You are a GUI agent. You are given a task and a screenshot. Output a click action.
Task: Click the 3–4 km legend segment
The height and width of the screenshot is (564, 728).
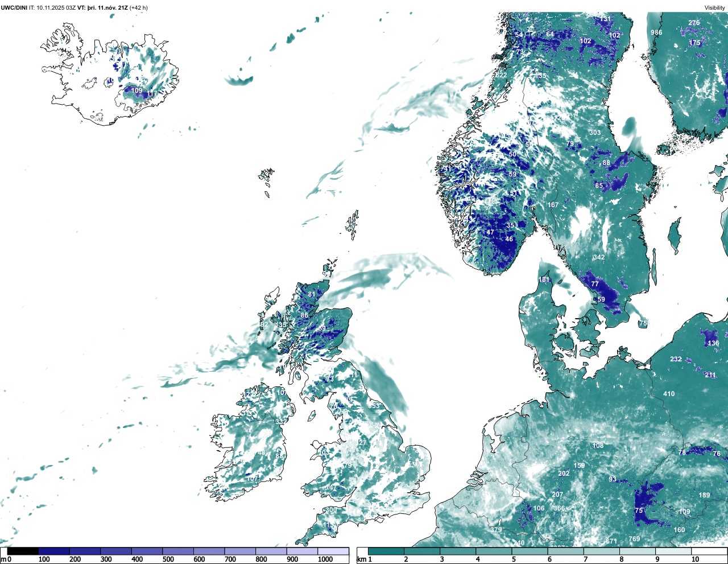pyautogui.click(x=458, y=551)
